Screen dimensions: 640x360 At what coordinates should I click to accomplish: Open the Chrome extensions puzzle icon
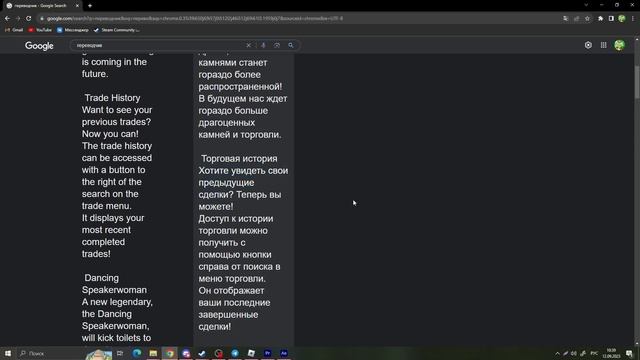(x=600, y=18)
